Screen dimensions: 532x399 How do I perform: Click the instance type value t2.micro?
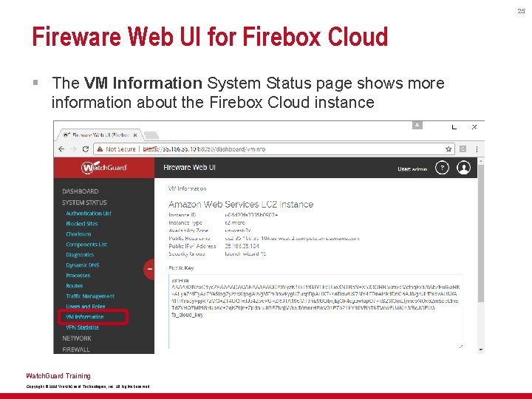[x=235, y=222]
